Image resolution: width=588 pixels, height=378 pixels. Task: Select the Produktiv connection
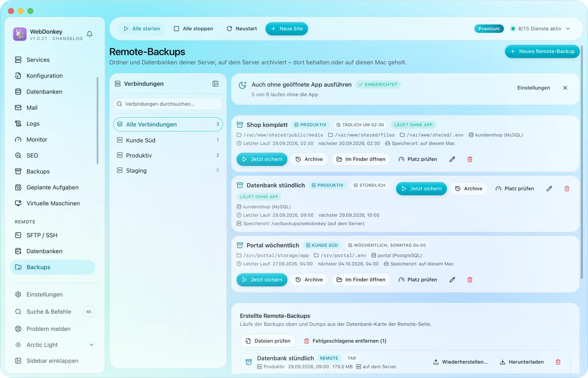coord(168,155)
